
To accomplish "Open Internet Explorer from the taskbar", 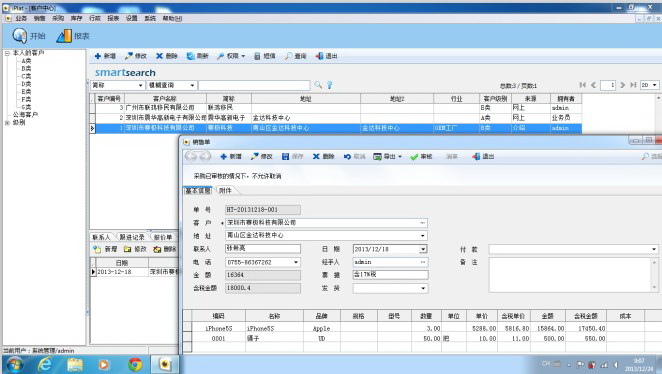I will pos(45,364).
